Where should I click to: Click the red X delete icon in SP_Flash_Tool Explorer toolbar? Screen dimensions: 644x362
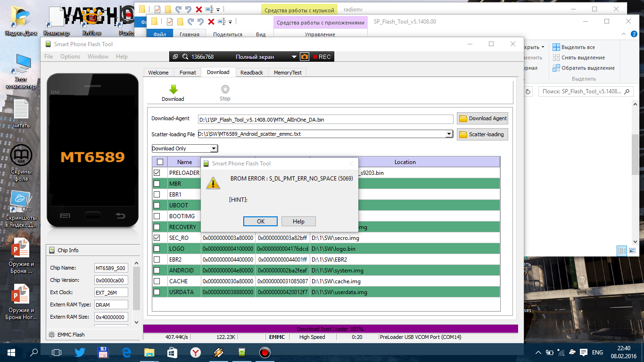211,22
